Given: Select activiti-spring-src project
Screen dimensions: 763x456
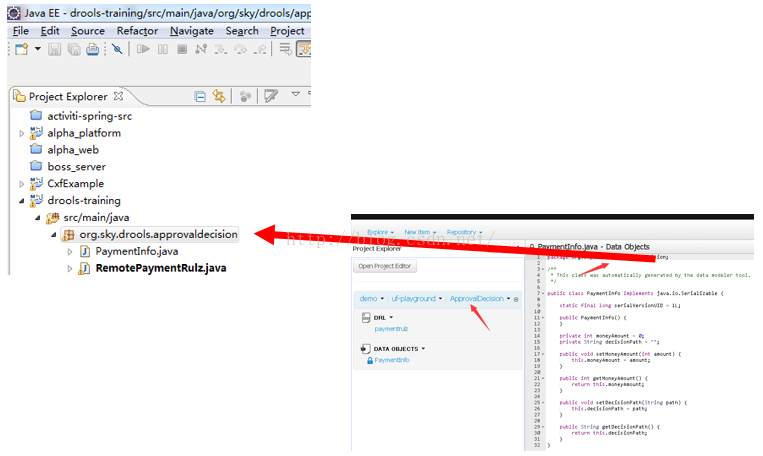Looking at the screenshot, I should tap(90, 116).
